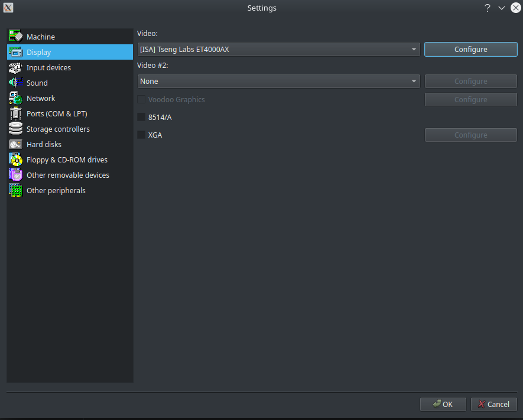The height and width of the screenshot is (420, 523).
Task: Open Ports (COM & LPT) page label
Action: (x=57, y=113)
